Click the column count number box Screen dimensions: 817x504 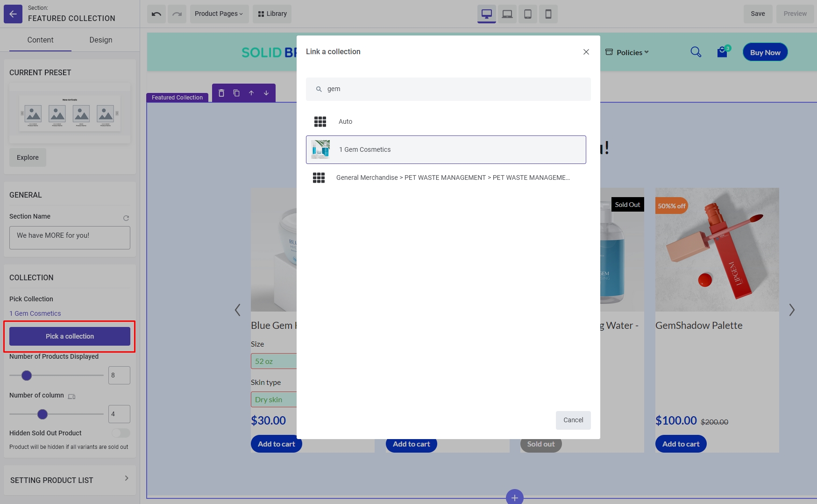119,414
